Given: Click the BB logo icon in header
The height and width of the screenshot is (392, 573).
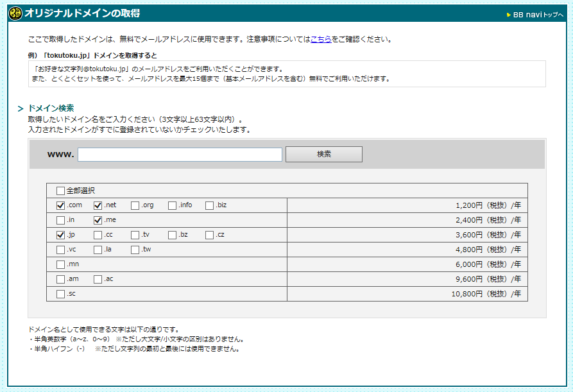Looking at the screenshot, I should click(15, 13).
